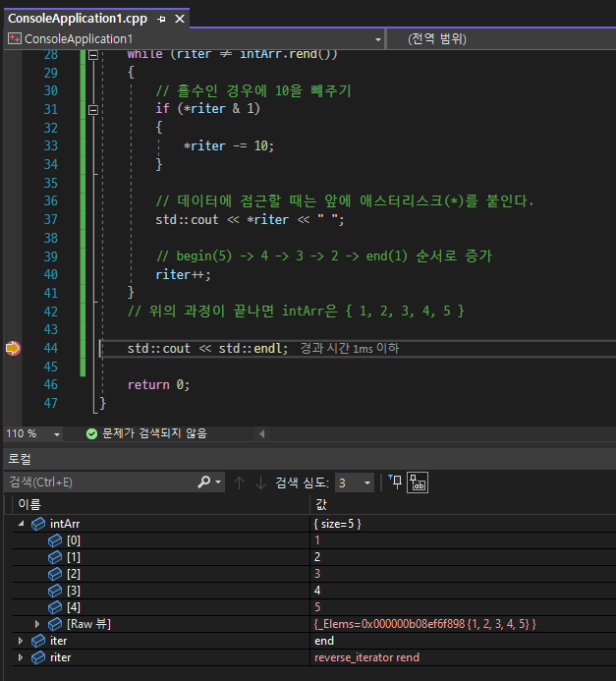Click the magnifier search icon in Locals

coord(204,482)
